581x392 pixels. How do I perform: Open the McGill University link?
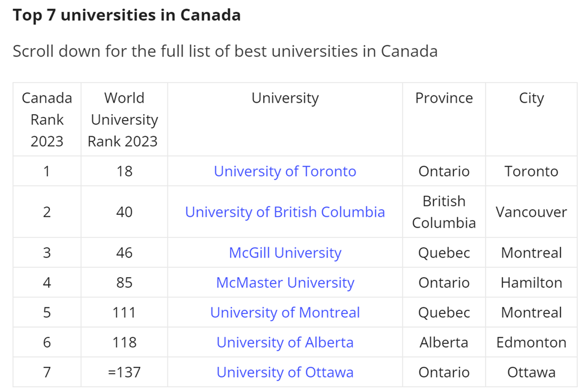[285, 253]
